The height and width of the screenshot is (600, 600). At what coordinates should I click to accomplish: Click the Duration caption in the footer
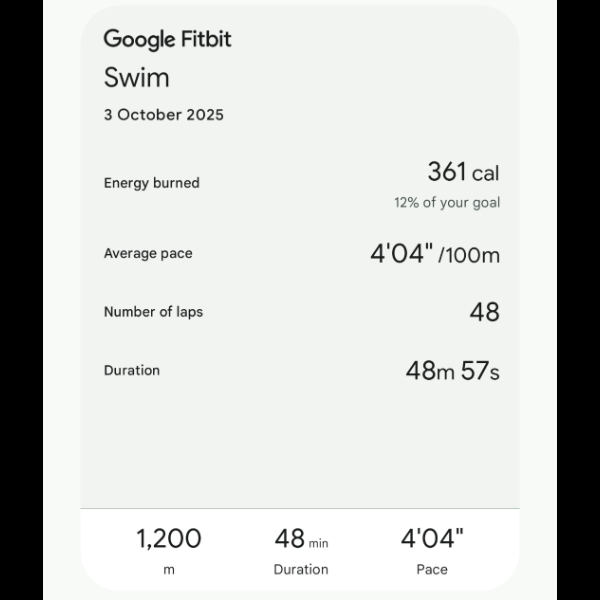(300, 570)
